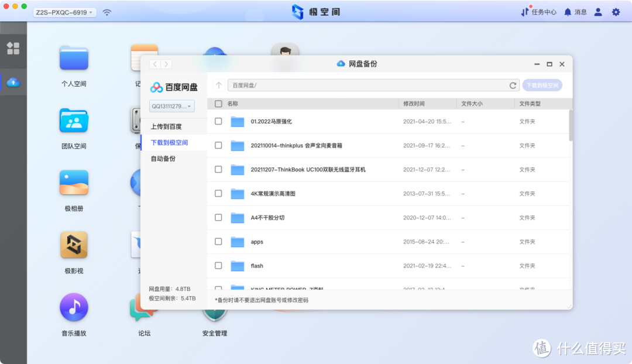Tick the checkbox beside 4K常规演示高清图
Image resolution: width=632 pixels, height=364 pixels.
click(218, 193)
